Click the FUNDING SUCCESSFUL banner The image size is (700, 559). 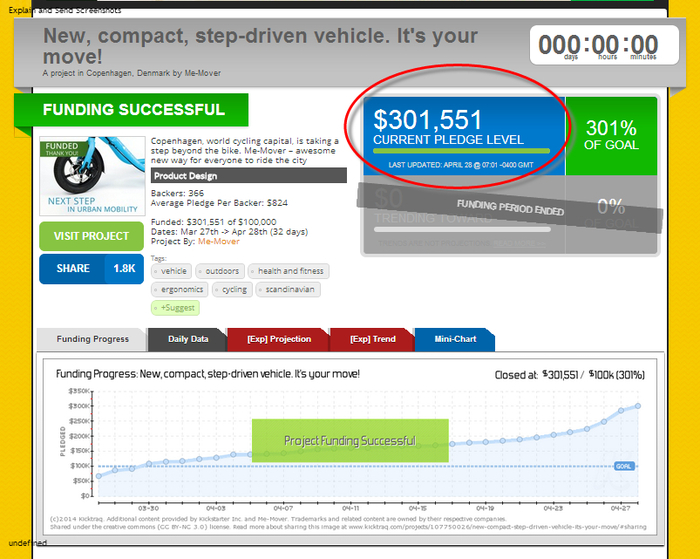pyautogui.click(x=131, y=110)
